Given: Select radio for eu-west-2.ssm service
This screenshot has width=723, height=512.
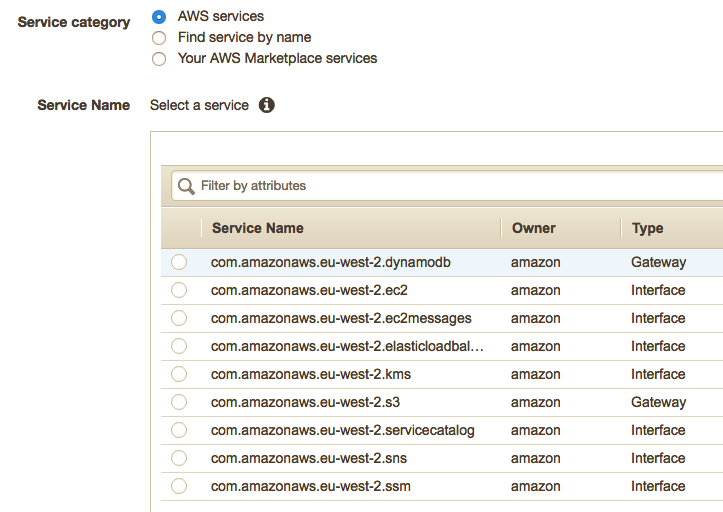Looking at the screenshot, I should click(x=179, y=486).
